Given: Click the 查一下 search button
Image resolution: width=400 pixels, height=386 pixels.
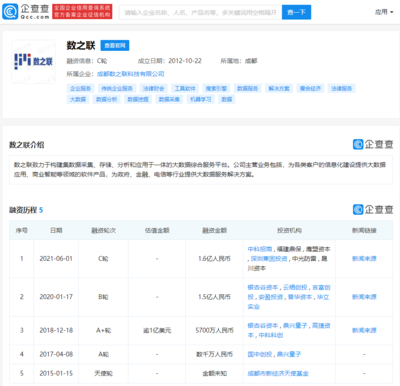Looking at the screenshot, I should point(296,12).
